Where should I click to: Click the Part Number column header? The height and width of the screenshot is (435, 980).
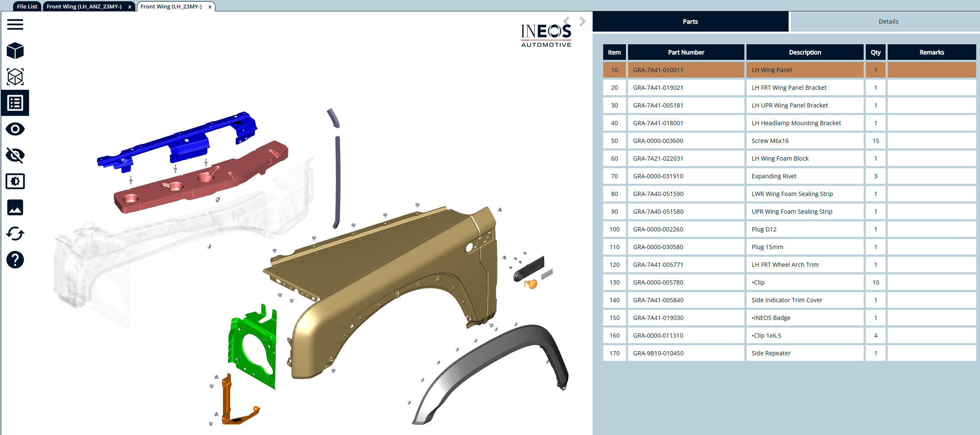click(x=686, y=52)
